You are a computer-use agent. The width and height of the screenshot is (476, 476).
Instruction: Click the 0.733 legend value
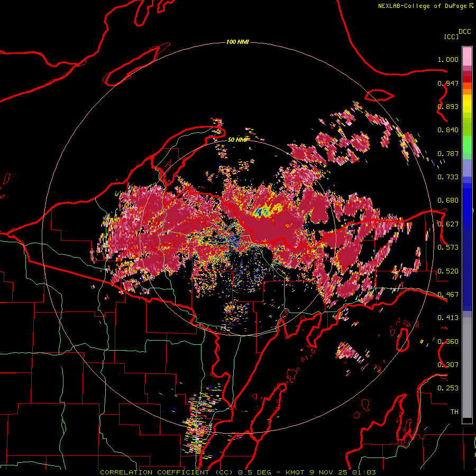pos(448,177)
